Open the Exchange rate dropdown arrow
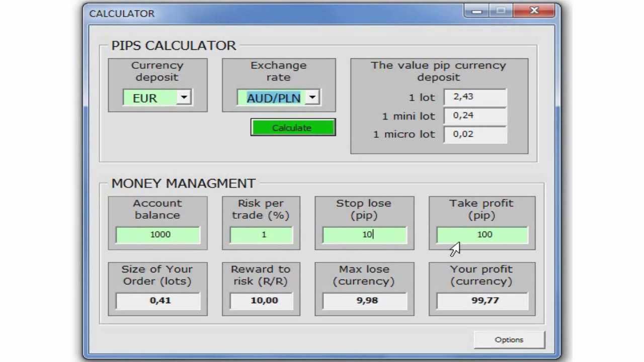Viewport: 644px width, 362px height. point(312,98)
